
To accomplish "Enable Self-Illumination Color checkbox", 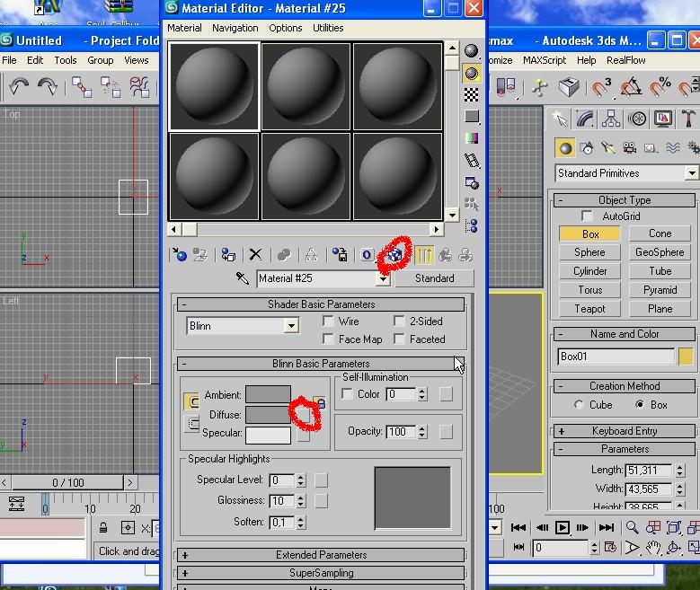I will coord(347,394).
